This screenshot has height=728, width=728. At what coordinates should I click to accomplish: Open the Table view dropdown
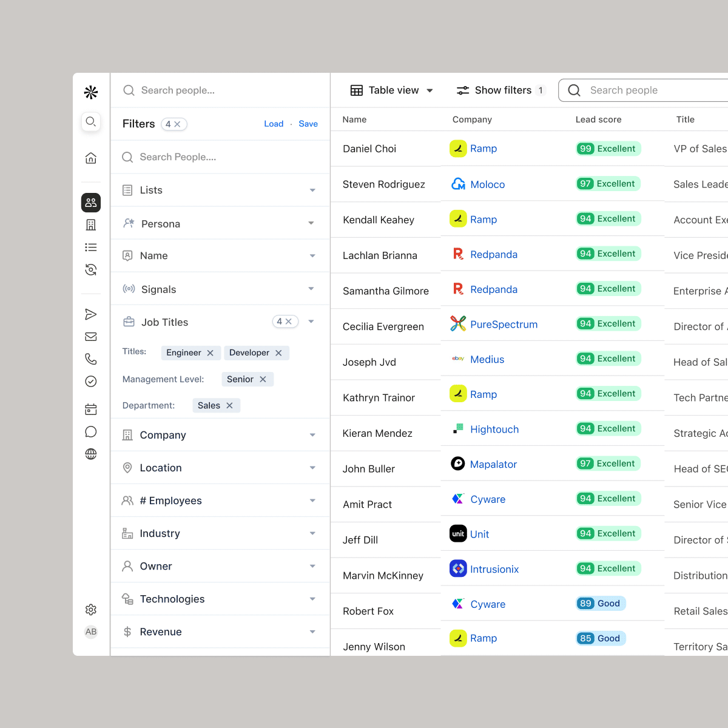[x=392, y=90]
